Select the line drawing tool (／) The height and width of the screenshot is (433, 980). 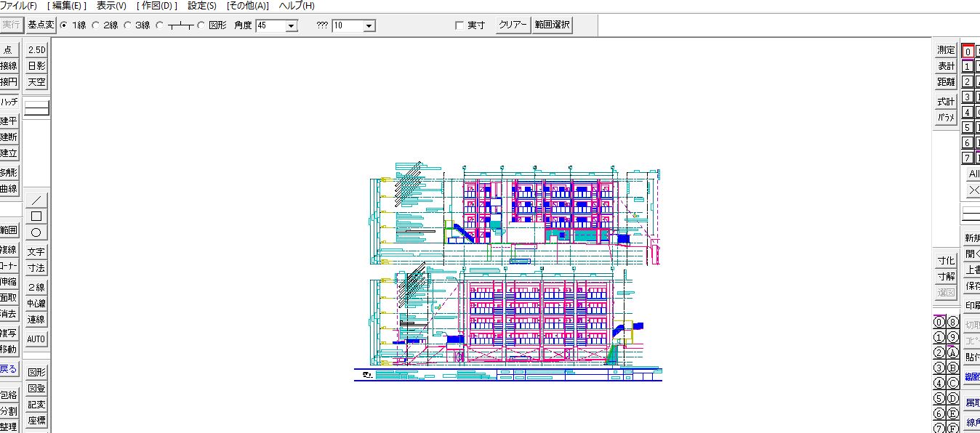36,200
